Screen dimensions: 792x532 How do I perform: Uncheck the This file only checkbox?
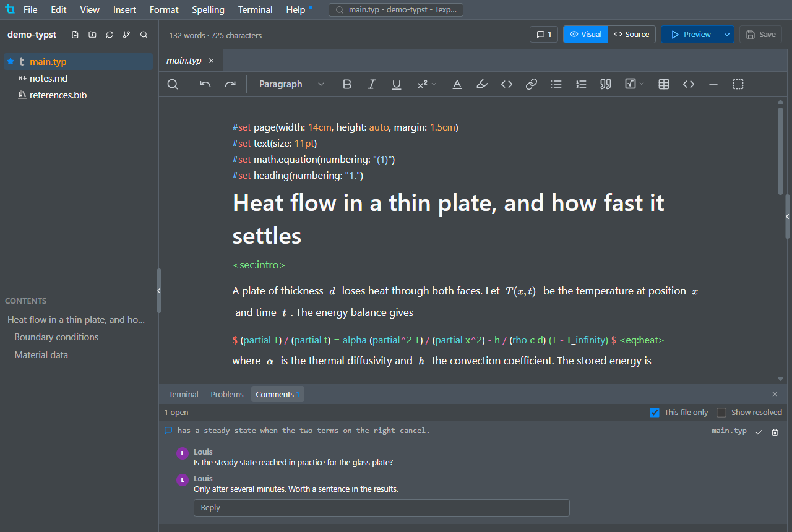[655, 413]
